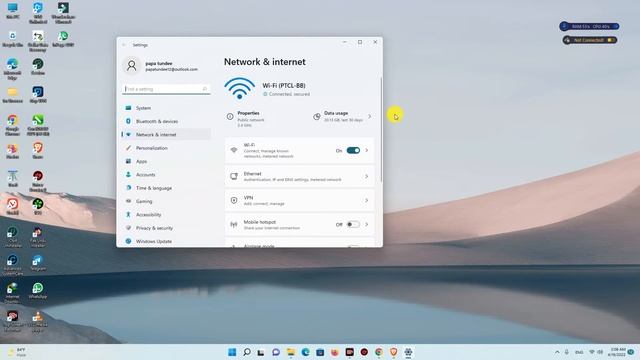Open taskbar Search
The image size is (640, 360).
tap(247, 352)
